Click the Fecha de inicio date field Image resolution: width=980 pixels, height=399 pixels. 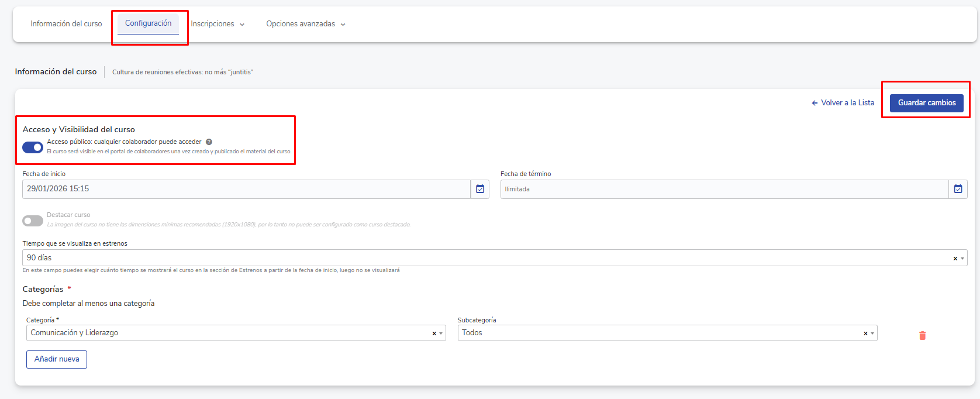click(x=246, y=189)
